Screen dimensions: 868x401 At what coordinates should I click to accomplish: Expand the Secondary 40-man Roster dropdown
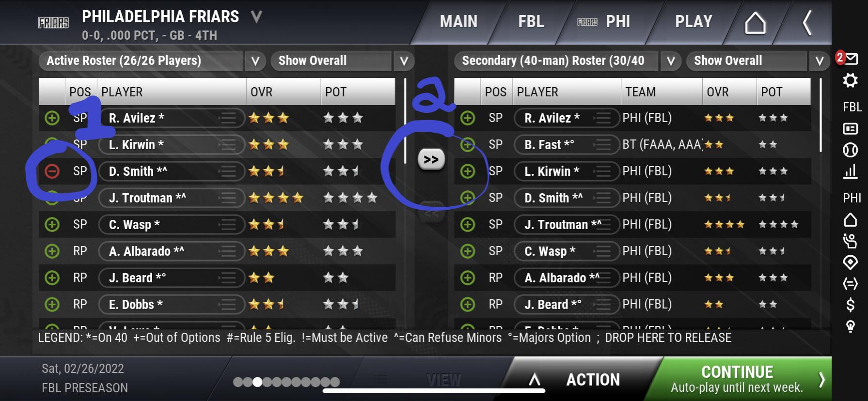click(671, 61)
